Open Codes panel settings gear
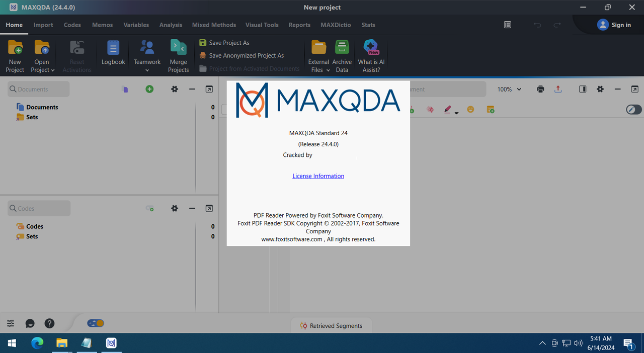 point(175,208)
